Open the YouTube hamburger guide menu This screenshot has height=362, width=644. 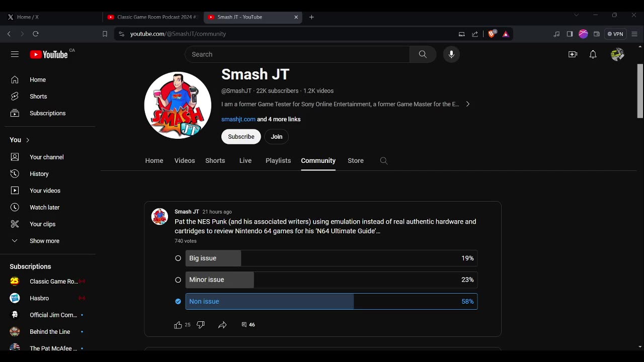click(x=15, y=54)
